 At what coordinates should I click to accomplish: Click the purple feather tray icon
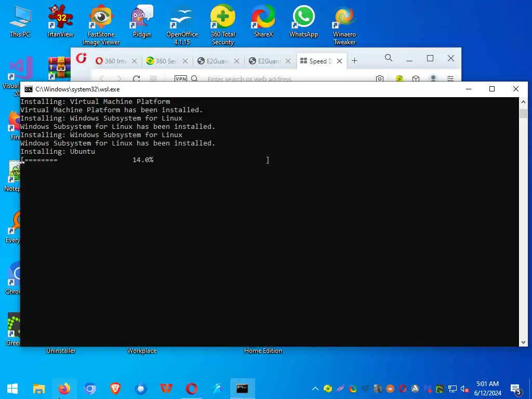point(340,389)
